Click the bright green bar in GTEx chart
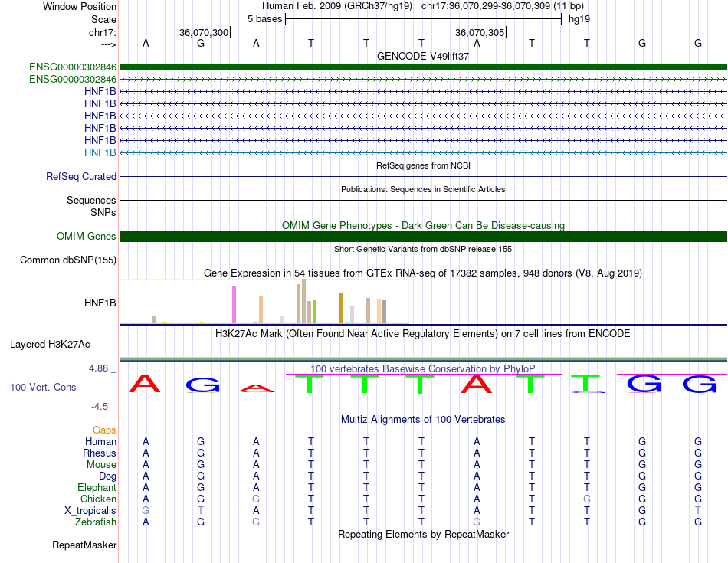The width and height of the screenshot is (728, 563). [314, 312]
